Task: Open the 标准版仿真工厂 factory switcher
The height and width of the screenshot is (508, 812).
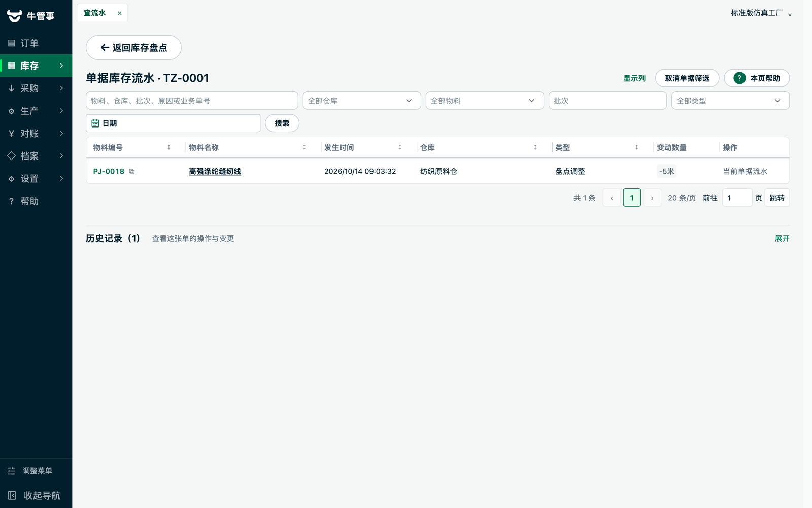Action: (761, 13)
